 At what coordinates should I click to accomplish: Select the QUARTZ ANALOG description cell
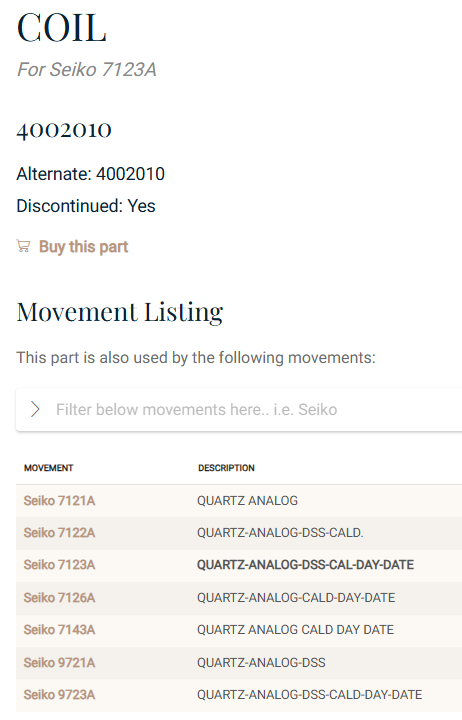tap(248, 501)
